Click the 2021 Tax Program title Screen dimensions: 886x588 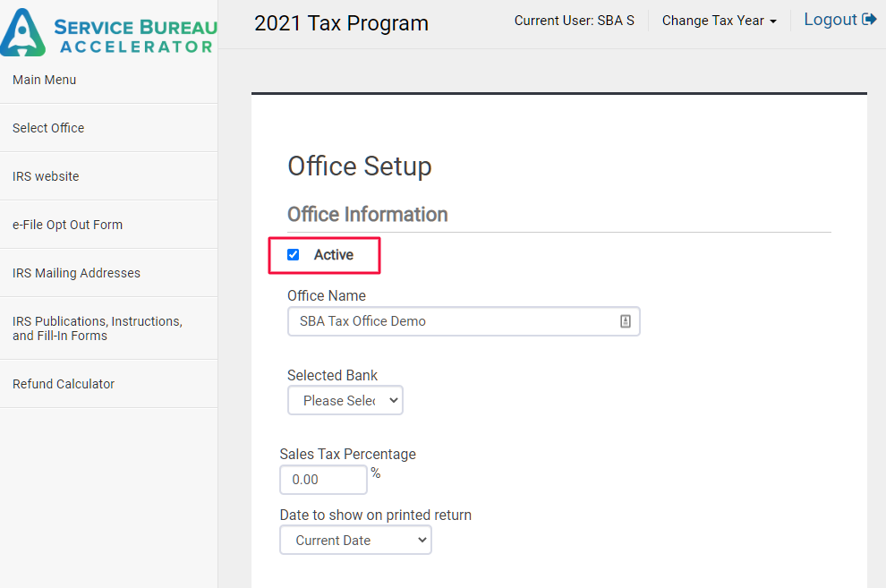point(341,23)
